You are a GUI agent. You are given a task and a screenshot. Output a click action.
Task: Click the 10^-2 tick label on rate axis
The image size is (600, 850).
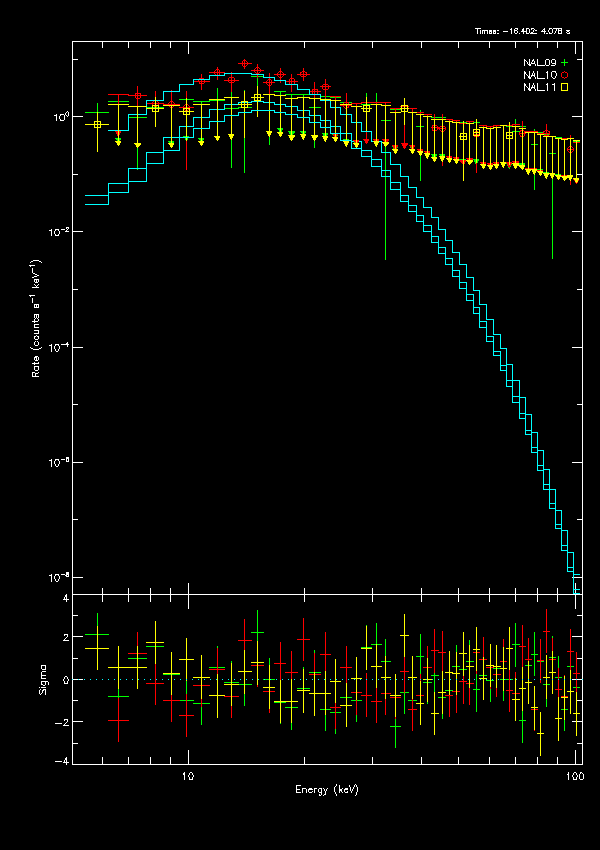click(58, 231)
